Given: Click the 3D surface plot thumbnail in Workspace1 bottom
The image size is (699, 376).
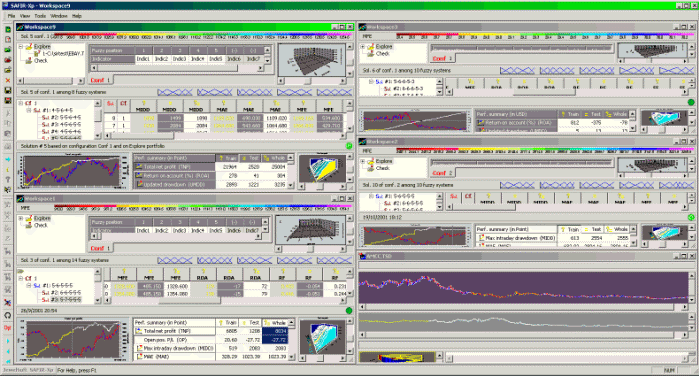Looking at the screenshot, I should (322, 337).
